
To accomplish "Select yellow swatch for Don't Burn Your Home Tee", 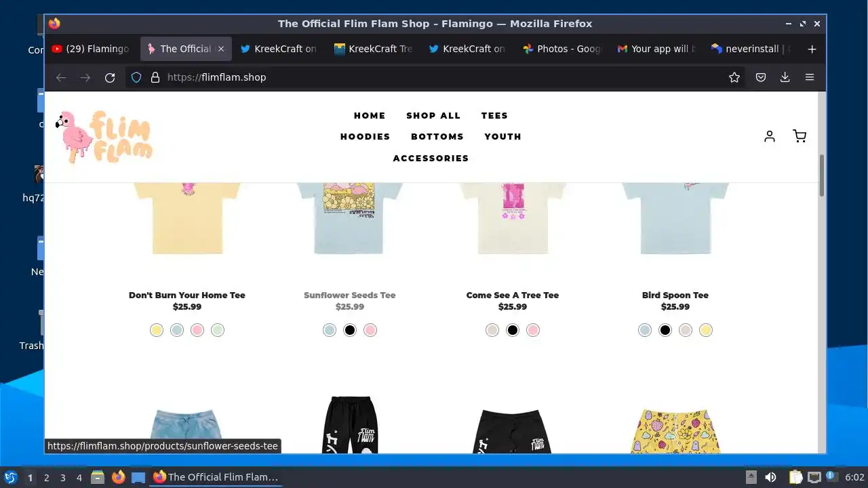I will (x=157, y=330).
